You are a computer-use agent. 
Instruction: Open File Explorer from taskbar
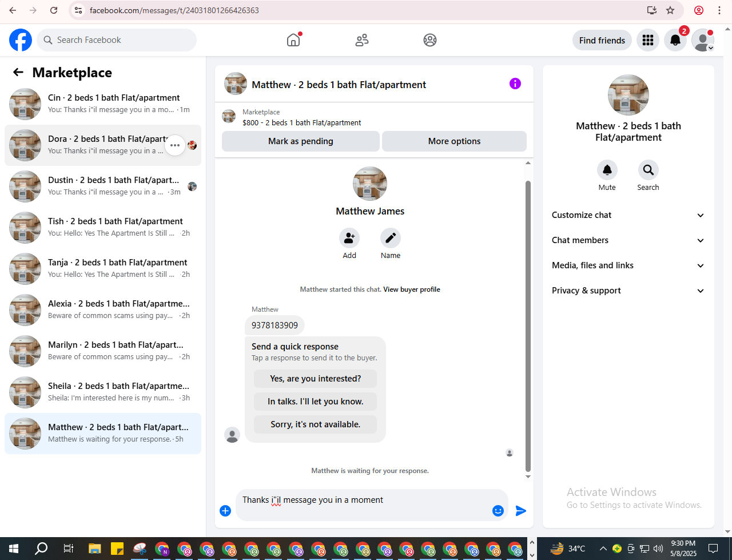[94, 549]
